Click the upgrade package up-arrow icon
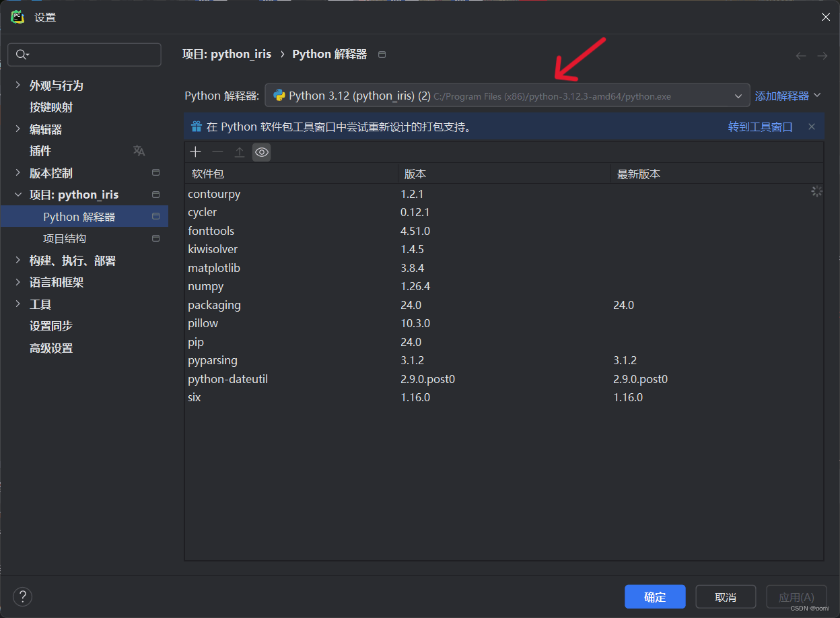The image size is (840, 618). (240, 152)
